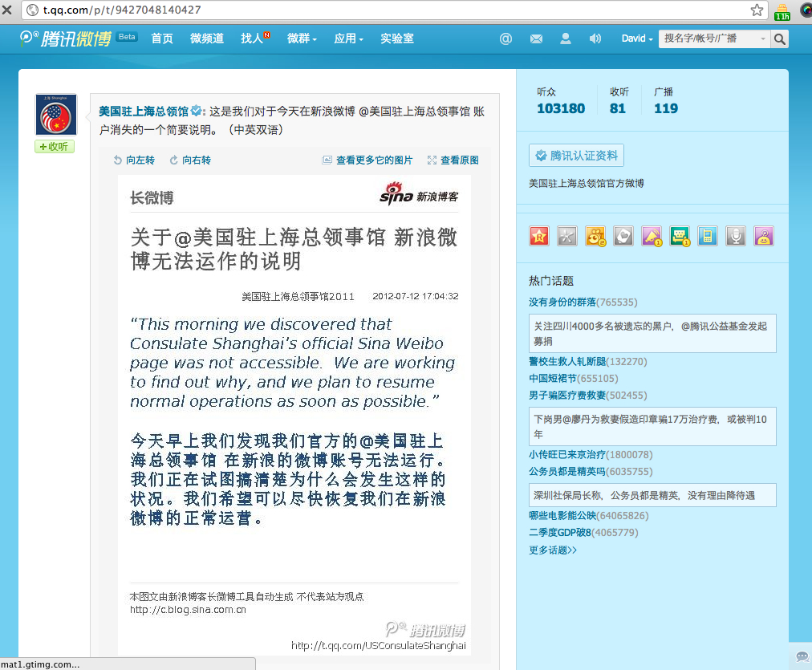Click 更多话题>> more topics link
The width and height of the screenshot is (812, 670).
[x=553, y=550]
